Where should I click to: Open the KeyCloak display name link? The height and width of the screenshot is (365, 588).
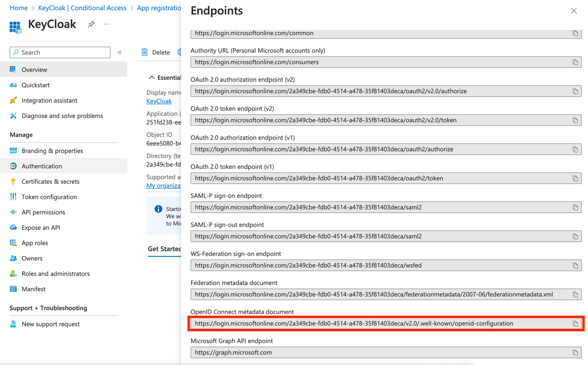158,101
